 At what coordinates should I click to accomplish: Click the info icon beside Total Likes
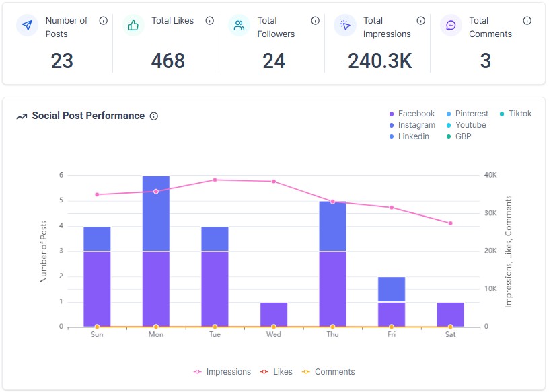click(x=209, y=21)
